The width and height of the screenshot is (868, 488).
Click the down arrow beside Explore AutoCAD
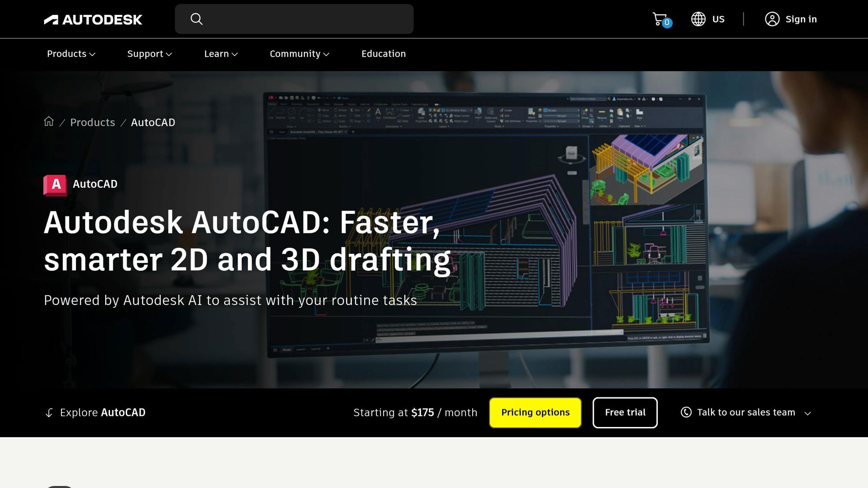pyautogui.click(x=49, y=413)
